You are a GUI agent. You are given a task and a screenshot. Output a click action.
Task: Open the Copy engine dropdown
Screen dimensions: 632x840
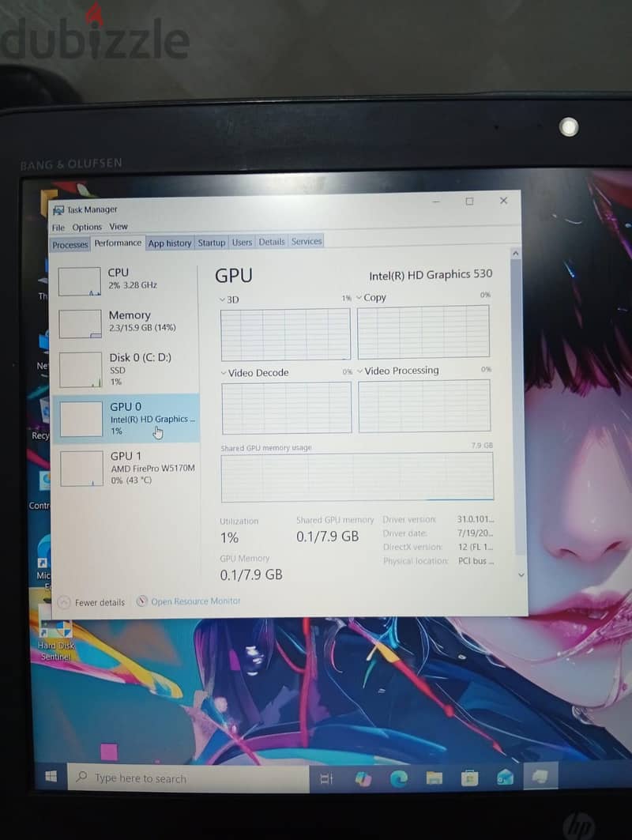tap(371, 297)
